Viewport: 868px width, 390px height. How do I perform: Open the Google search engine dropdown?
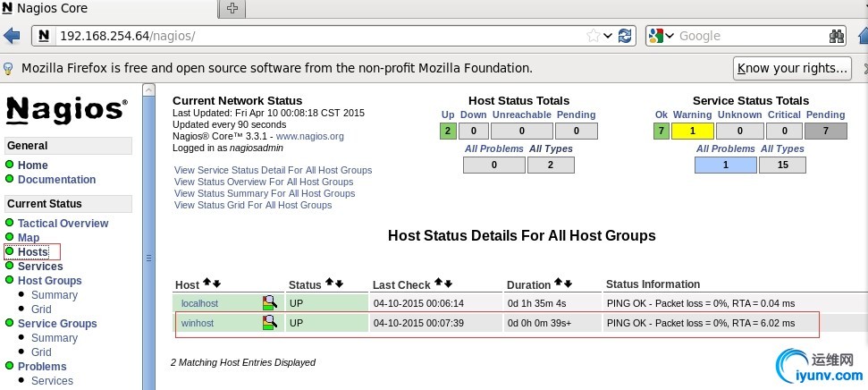(x=662, y=36)
